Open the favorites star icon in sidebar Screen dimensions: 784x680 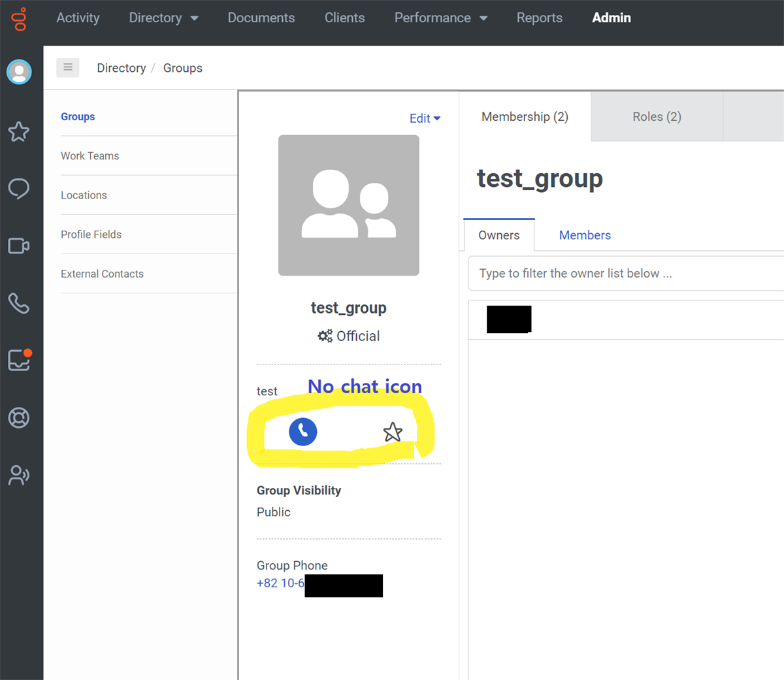click(19, 132)
